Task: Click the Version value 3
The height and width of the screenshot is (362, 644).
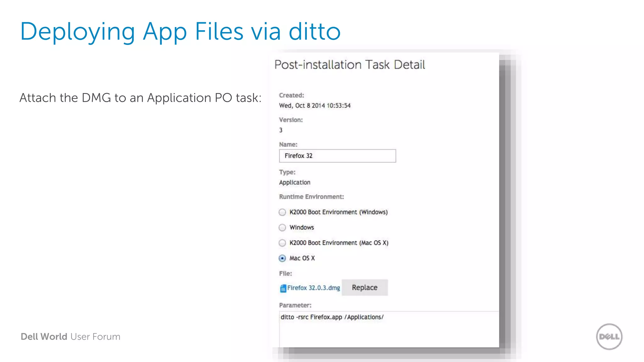Action: tap(281, 130)
